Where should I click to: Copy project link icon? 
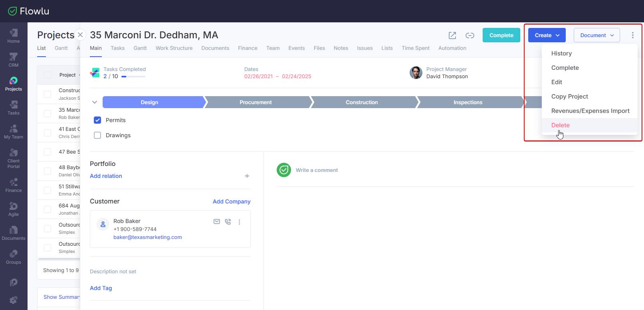coord(470,36)
